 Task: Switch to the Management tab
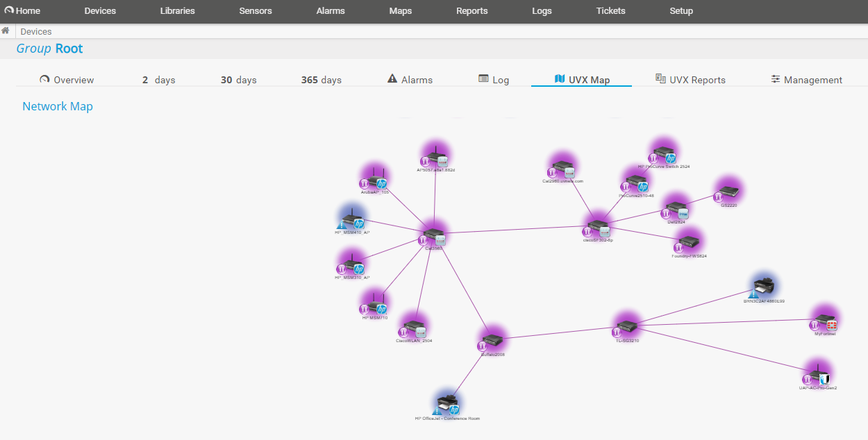tap(806, 80)
